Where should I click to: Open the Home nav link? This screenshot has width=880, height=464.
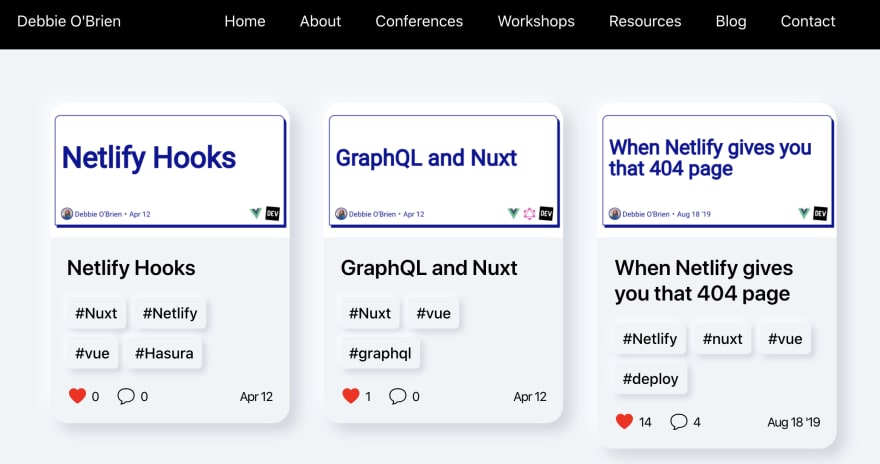click(245, 21)
